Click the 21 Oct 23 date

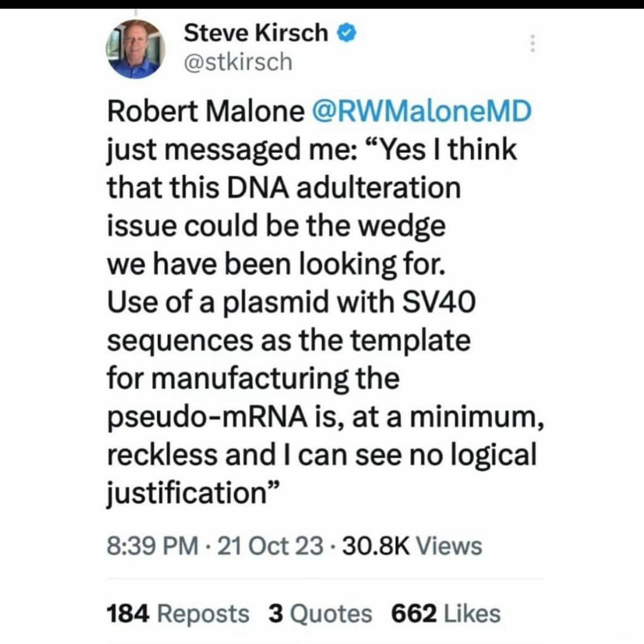[270, 546]
